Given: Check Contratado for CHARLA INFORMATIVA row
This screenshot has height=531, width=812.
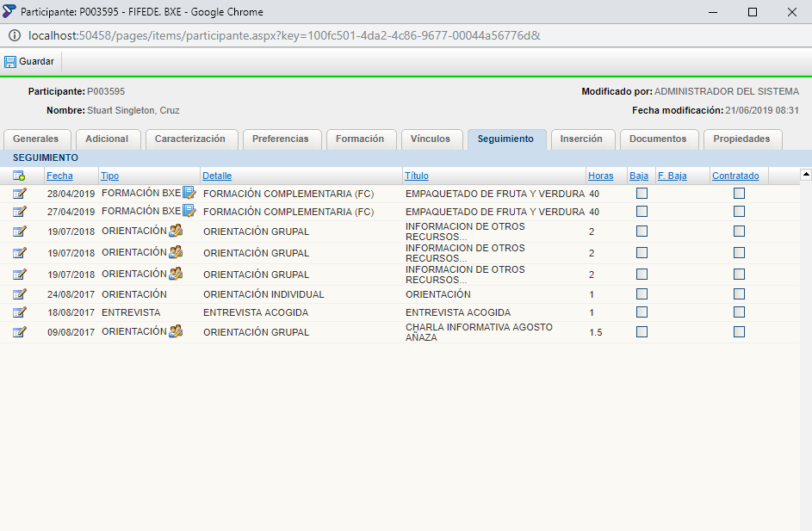Looking at the screenshot, I should pyautogui.click(x=739, y=332).
